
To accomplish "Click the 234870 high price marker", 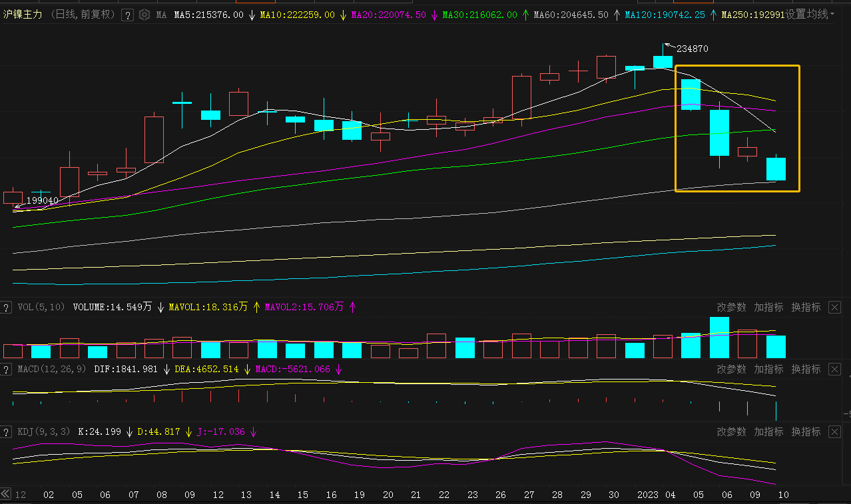I will pos(692,49).
